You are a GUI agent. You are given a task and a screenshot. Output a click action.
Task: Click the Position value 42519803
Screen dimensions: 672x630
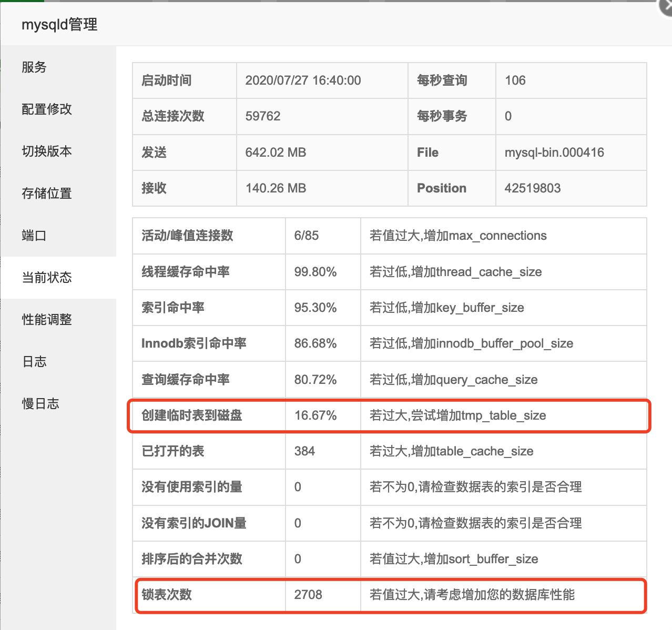(533, 188)
